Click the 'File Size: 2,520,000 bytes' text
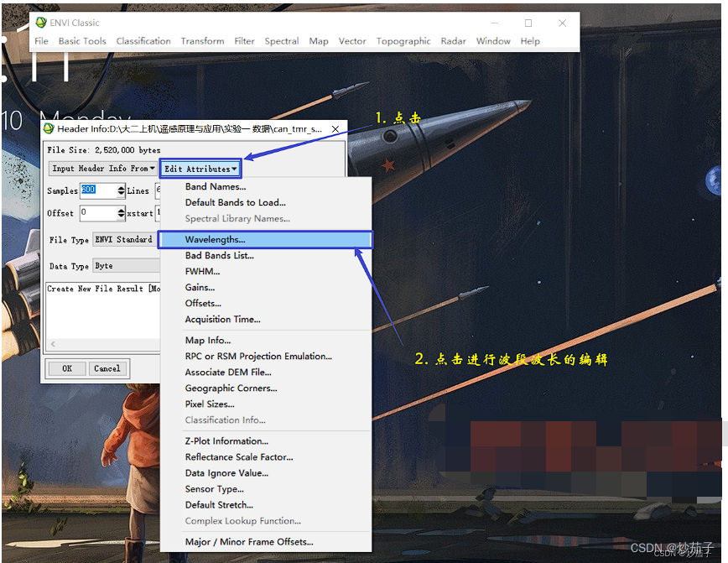Screen dimensions: 728x563 (103, 150)
